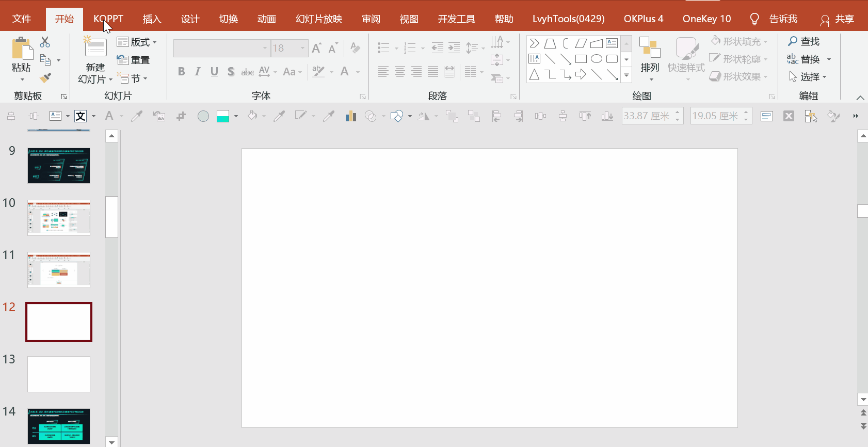
Task: Click the clear formatting eraser icon
Action: (x=355, y=48)
